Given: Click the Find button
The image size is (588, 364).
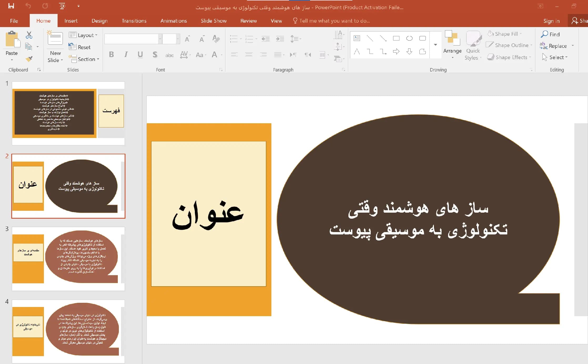Looking at the screenshot, I should point(550,34).
